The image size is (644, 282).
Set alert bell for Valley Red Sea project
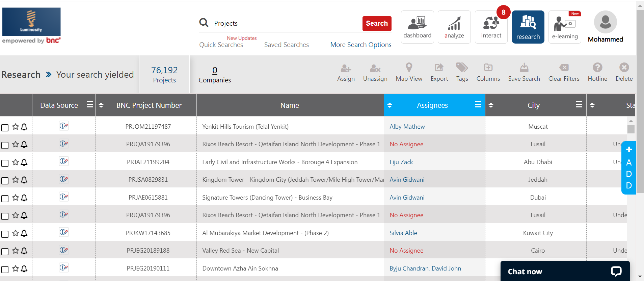tap(24, 251)
